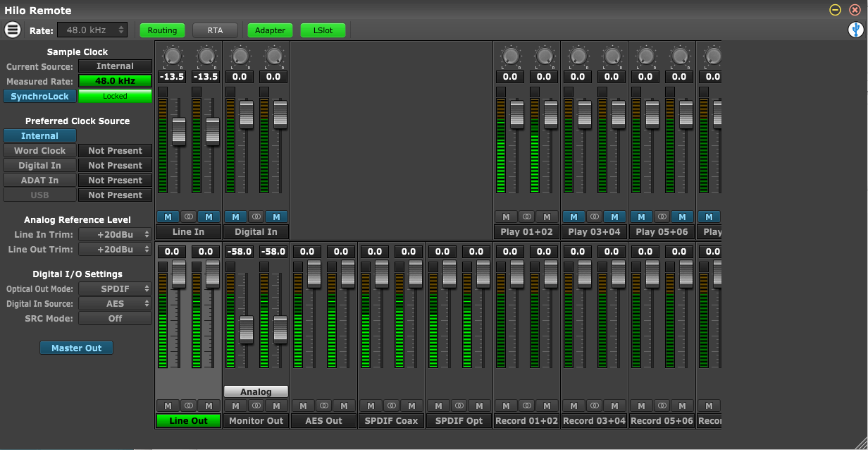Toggle stereo link on Monitor Out
Viewport: 868px width, 457px height.
point(256,406)
